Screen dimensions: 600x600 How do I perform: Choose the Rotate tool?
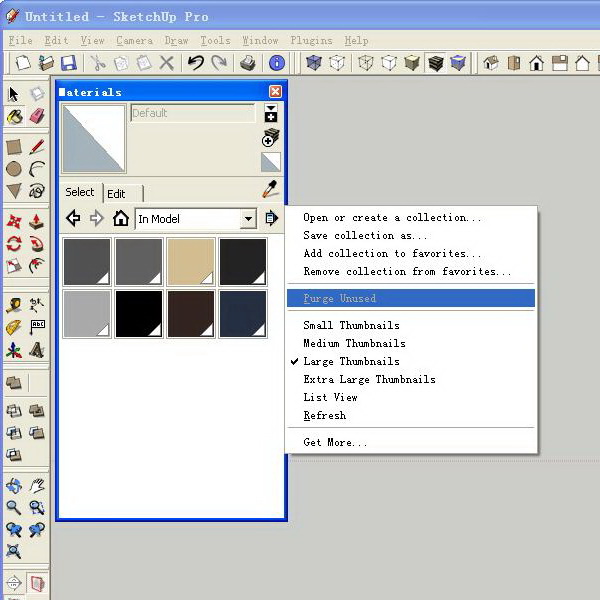[14, 244]
